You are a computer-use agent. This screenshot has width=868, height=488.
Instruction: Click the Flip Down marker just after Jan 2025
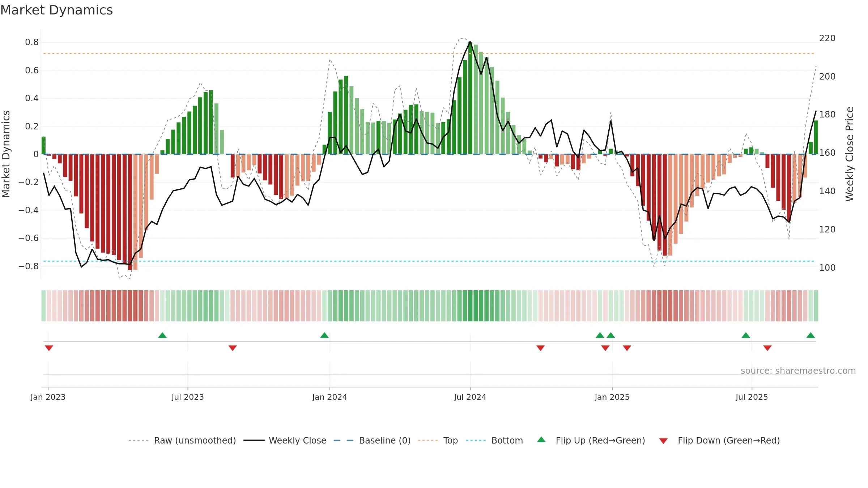coord(627,348)
